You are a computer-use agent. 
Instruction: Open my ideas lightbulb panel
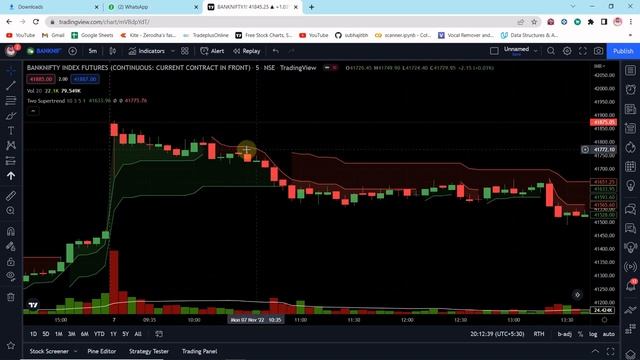(x=630, y=186)
